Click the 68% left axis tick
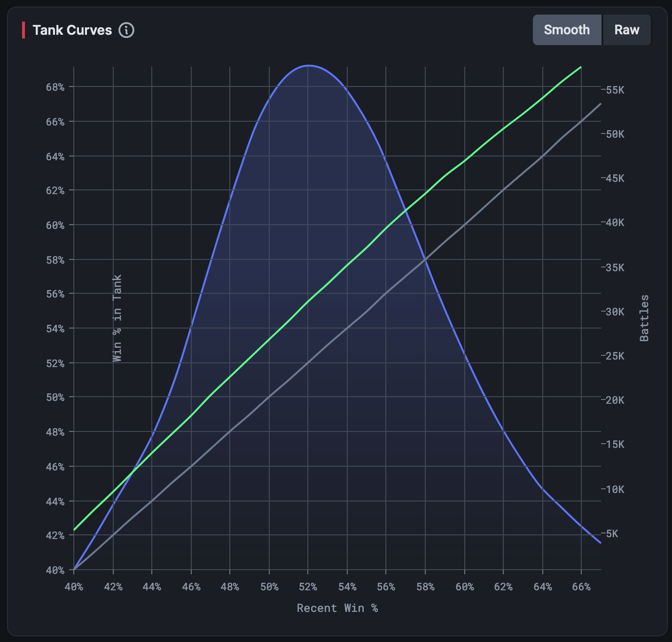Viewport: 672px width, 642px height. pos(55,87)
